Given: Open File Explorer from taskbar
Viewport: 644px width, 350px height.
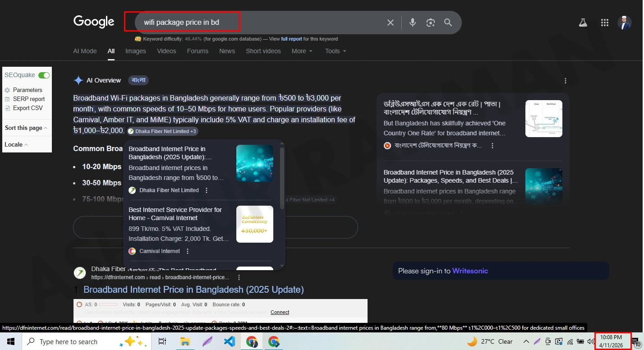Looking at the screenshot, I should tap(185, 341).
